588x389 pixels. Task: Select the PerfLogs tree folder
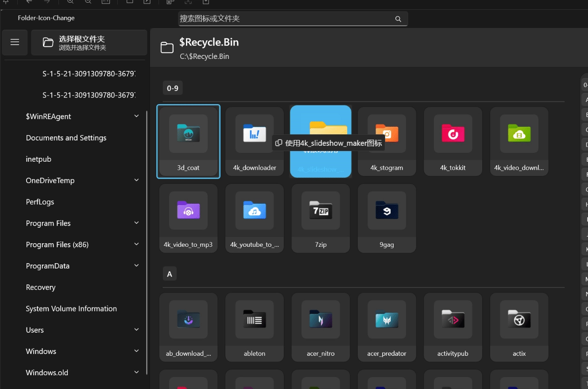coord(40,202)
